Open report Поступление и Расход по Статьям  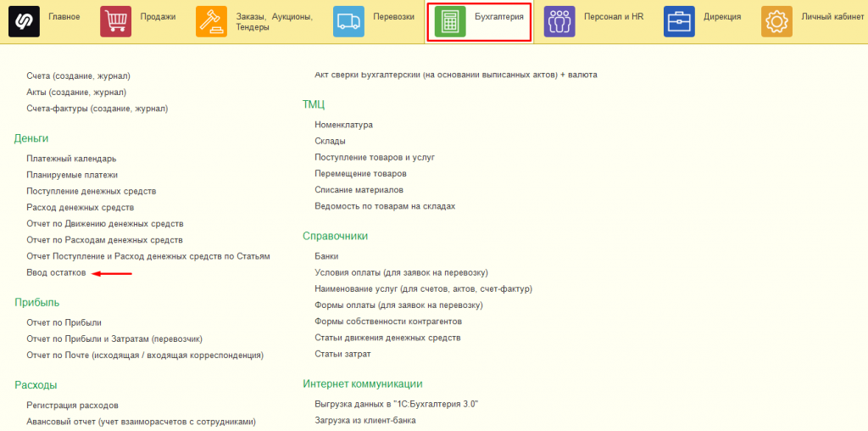point(148,256)
